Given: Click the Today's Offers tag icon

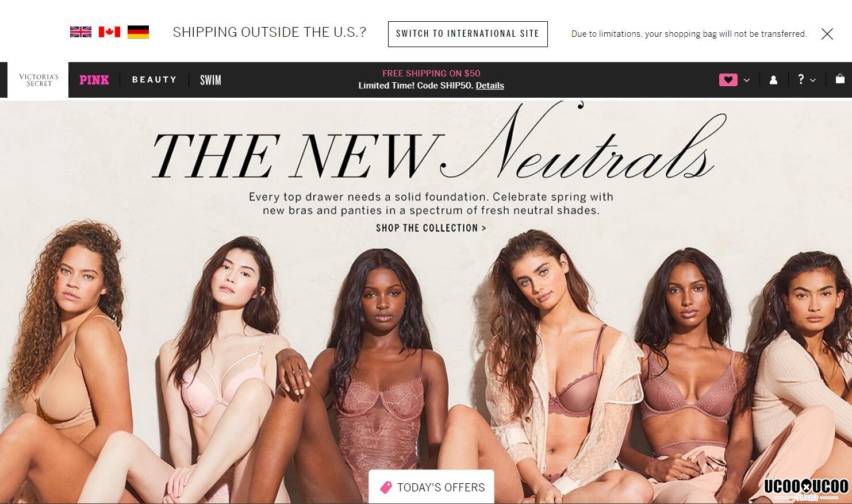Looking at the screenshot, I should (x=386, y=487).
